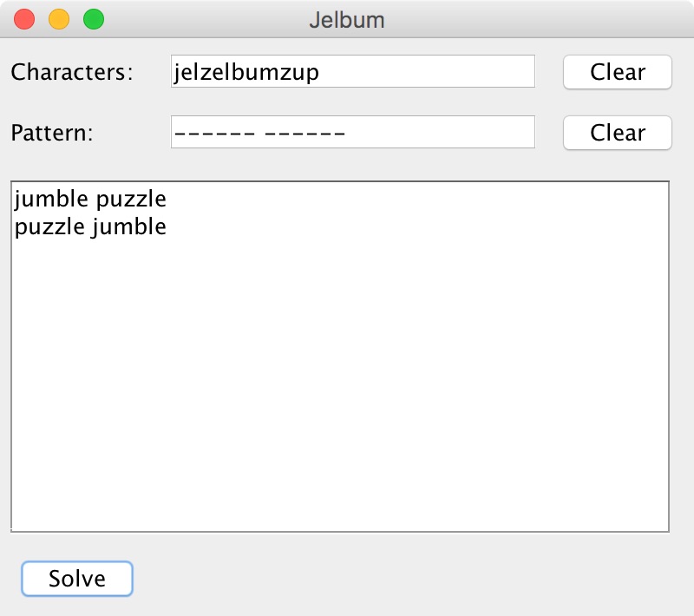Click the "Pattern:" label
694x616 pixels.
click(x=52, y=134)
